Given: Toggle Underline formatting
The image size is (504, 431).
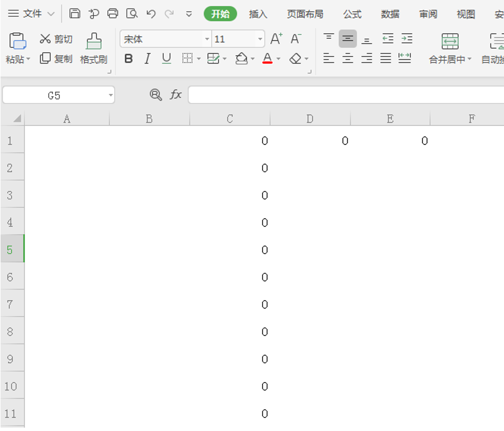Looking at the screenshot, I should click(166, 58).
